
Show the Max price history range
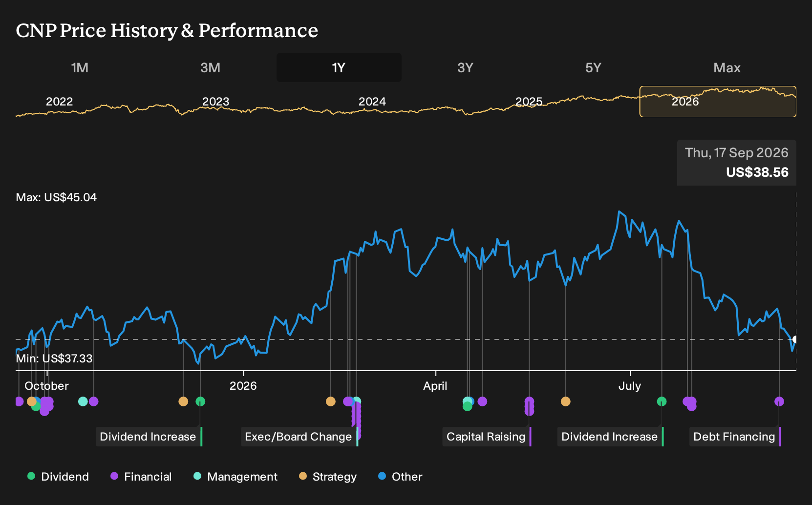point(727,67)
